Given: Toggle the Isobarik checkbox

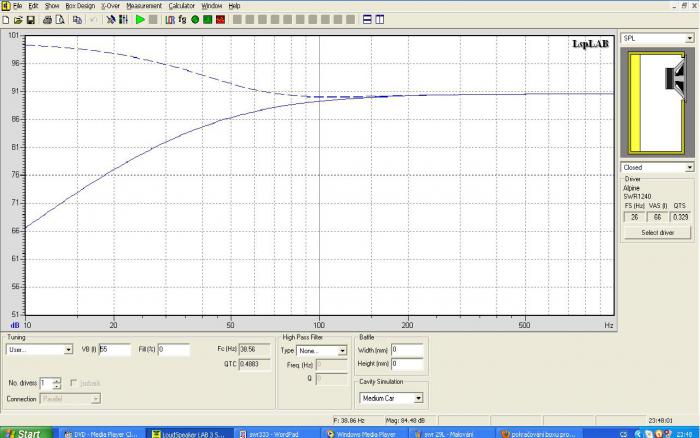Looking at the screenshot, I should [x=74, y=383].
